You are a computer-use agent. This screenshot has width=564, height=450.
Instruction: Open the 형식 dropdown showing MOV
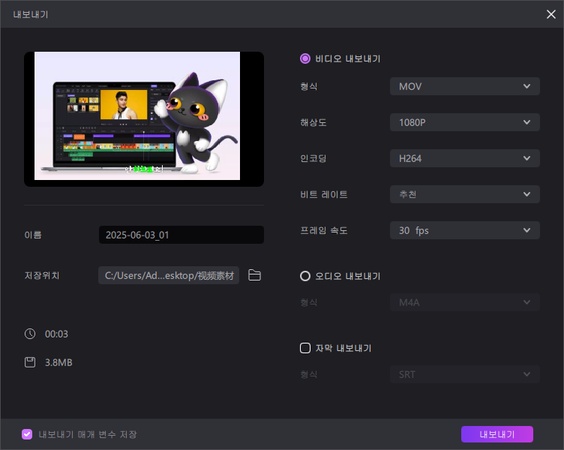(x=465, y=86)
